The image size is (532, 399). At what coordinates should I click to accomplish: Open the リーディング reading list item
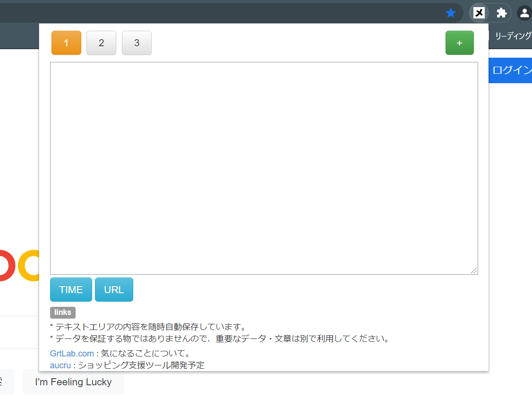pyautogui.click(x=513, y=35)
